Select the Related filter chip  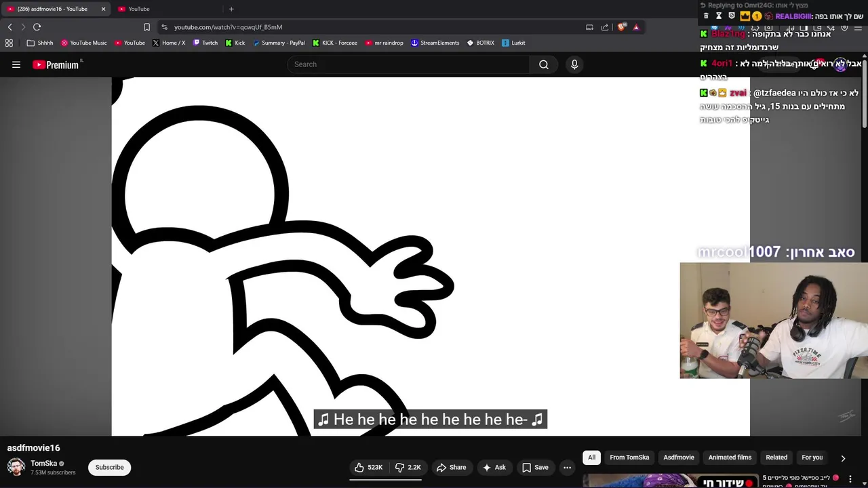point(776,457)
